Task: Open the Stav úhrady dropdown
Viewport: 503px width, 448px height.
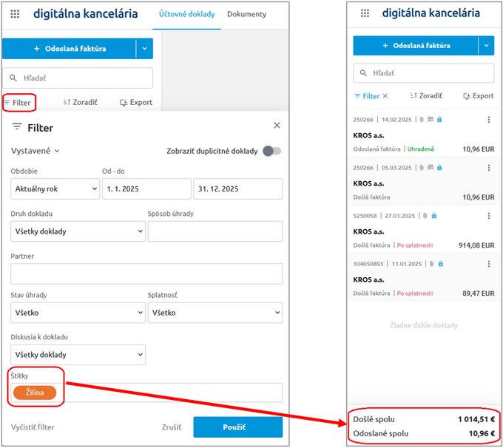Action: click(78, 313)
